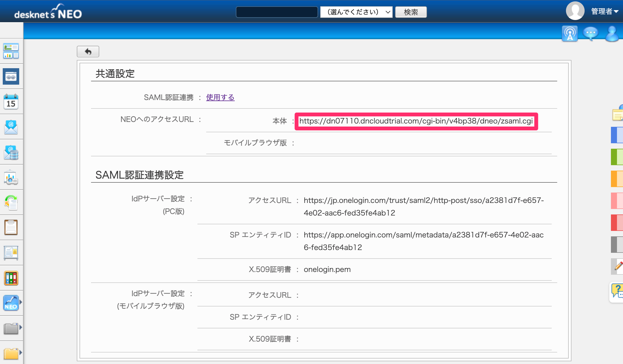Open the webmail envelope icon
Screen dimensions: 623x364
click(11, 127)
